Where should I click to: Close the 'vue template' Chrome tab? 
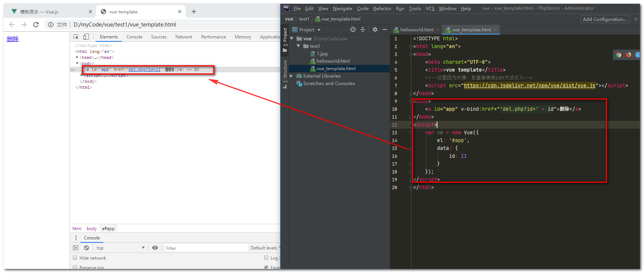[180, 12]
